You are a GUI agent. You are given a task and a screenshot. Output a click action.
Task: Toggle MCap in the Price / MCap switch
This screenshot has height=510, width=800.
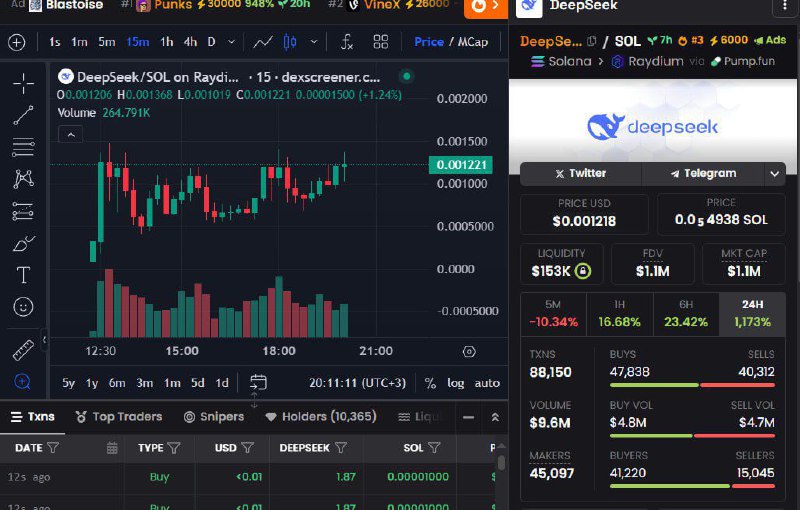pos(473,42)
